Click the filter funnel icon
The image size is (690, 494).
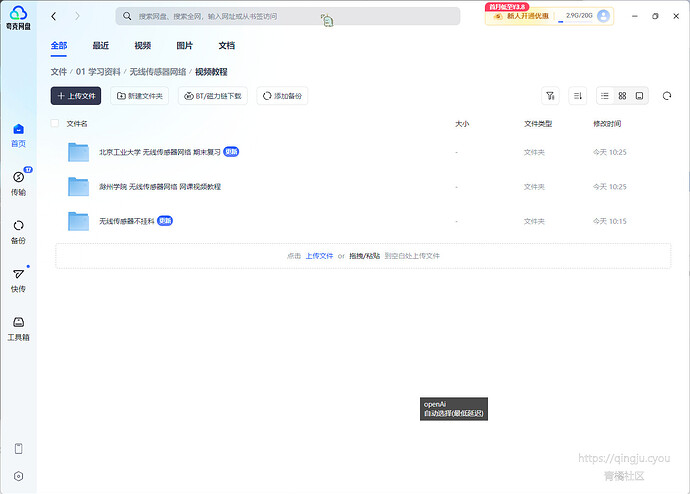[549, 96]
